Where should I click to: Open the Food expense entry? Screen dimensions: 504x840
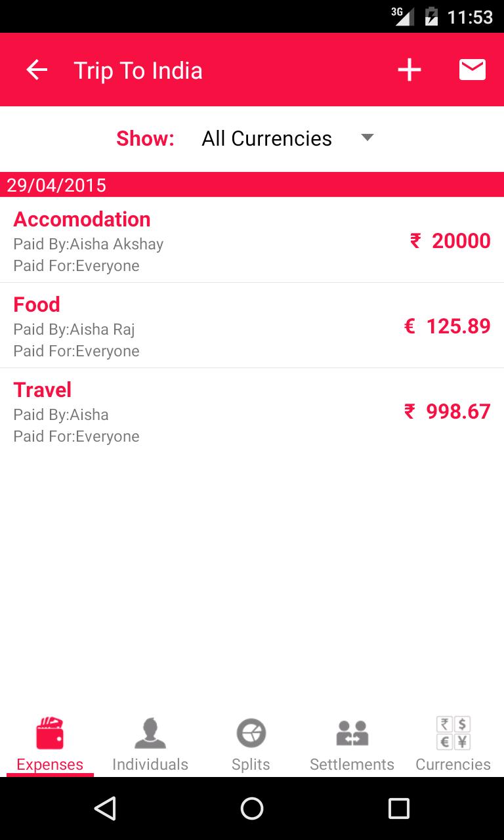click(37, 304)
